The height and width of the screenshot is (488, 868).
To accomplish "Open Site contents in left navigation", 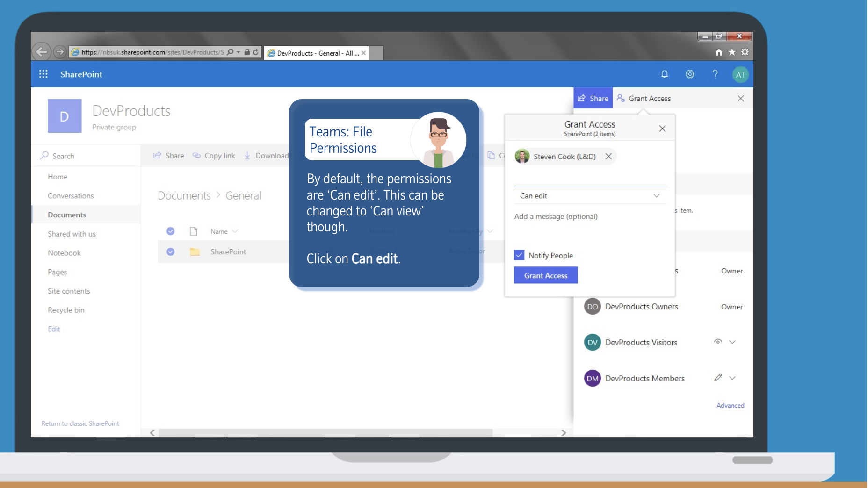I will [69, 291].
